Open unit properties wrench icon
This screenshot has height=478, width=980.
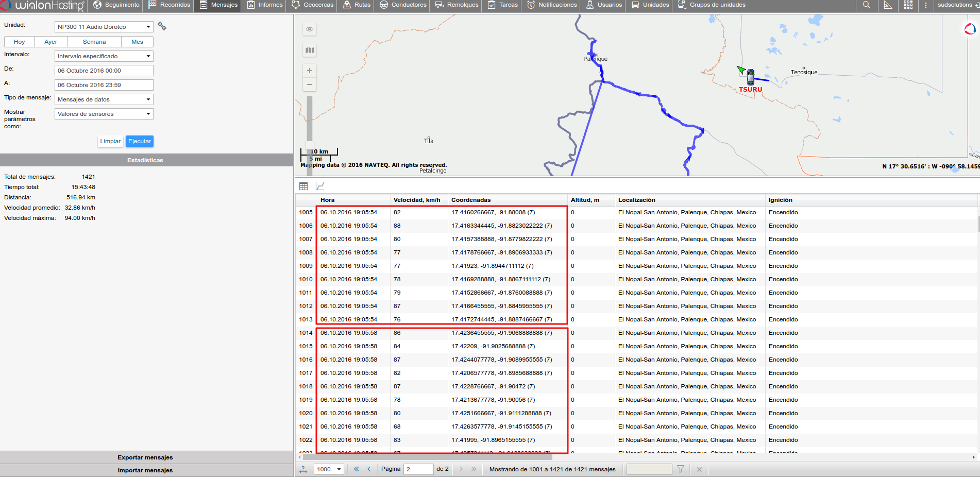162,26
